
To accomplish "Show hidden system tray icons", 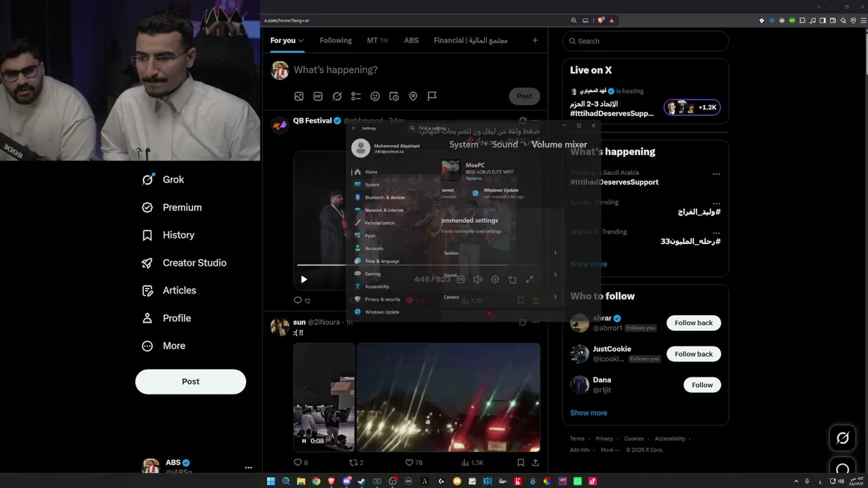I will point(797,481).
